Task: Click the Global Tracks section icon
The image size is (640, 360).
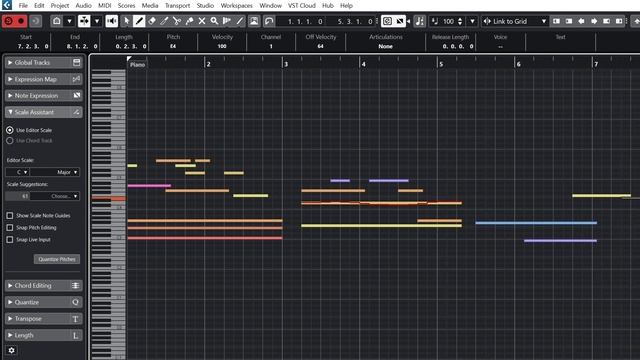Action: pos(76,62)
